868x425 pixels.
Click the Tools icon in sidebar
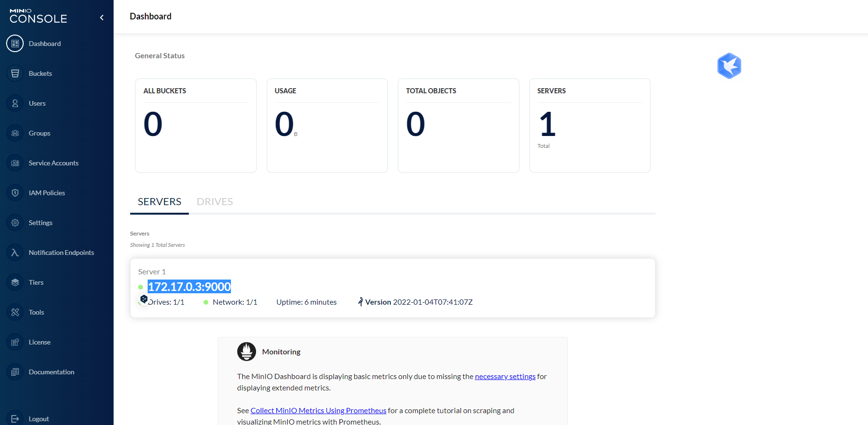coord(15,312)
